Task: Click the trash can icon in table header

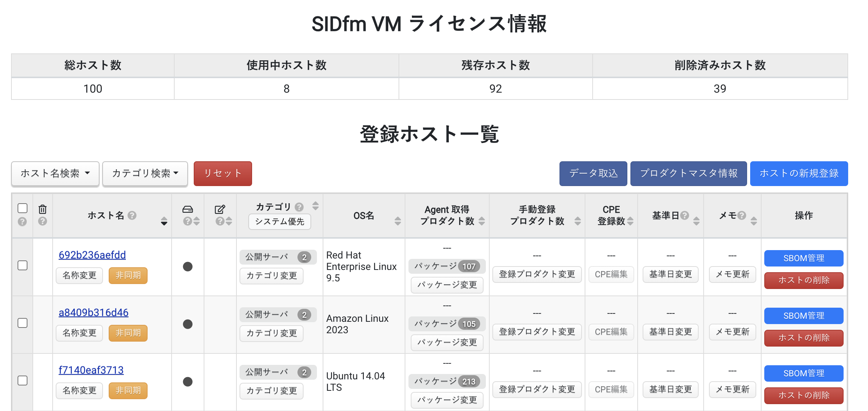Action: coord(42,209)
